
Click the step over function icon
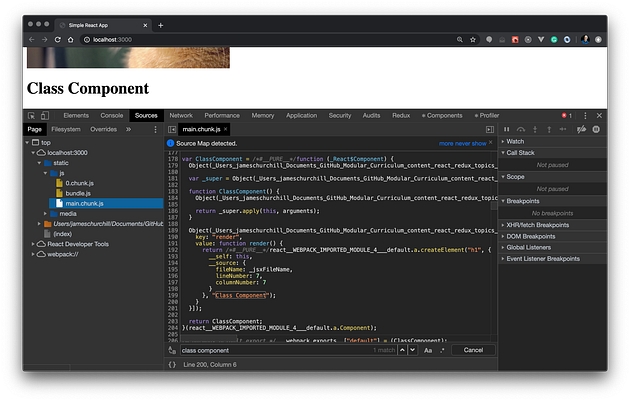pyautogui.click(x=521, y=129)
